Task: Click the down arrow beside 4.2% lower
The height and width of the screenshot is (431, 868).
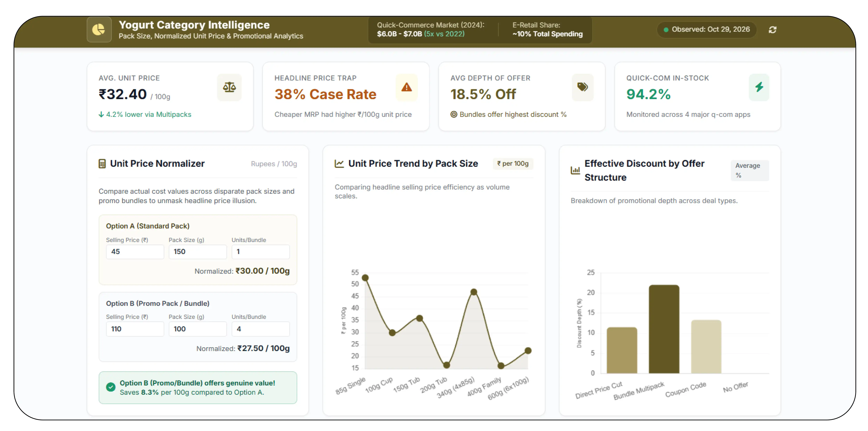Action: [101, 114]
